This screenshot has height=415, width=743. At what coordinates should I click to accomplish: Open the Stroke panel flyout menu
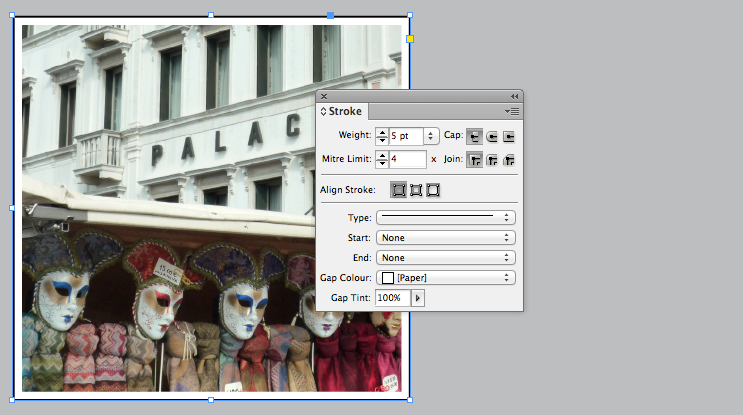(x=512, y=111)
